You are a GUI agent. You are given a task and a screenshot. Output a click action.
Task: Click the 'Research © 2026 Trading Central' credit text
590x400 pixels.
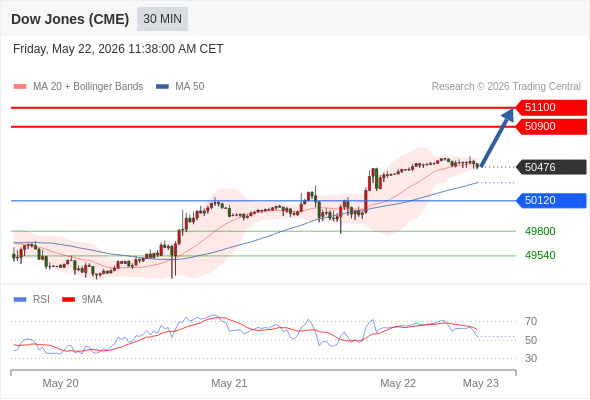click(506, 87)
